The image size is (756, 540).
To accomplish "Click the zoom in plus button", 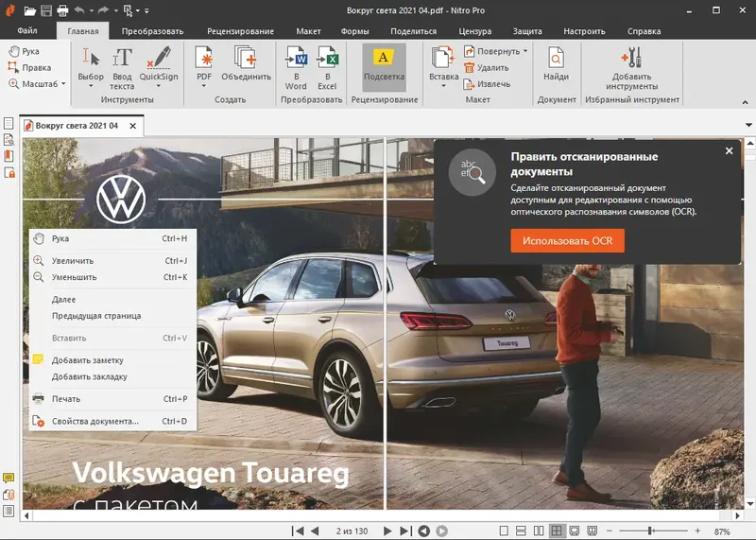I will point(697,531).
